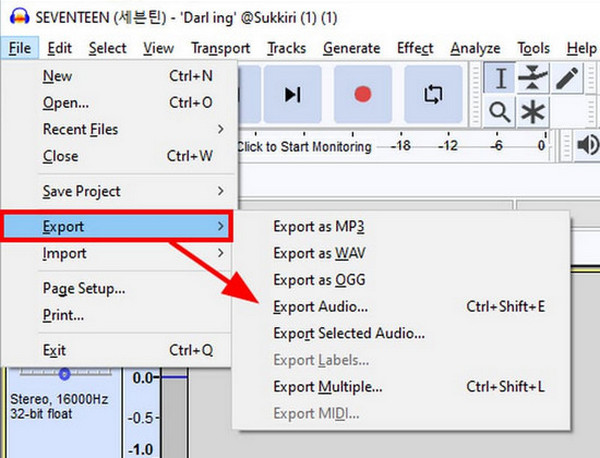Toggle the Loop playback button
The image size is (600, 458).
coord(433,94)
